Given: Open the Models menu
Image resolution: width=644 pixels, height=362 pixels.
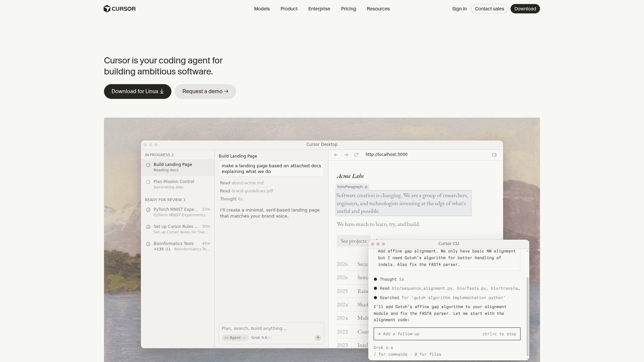Looking at the screenshot, I should point(262,9).
